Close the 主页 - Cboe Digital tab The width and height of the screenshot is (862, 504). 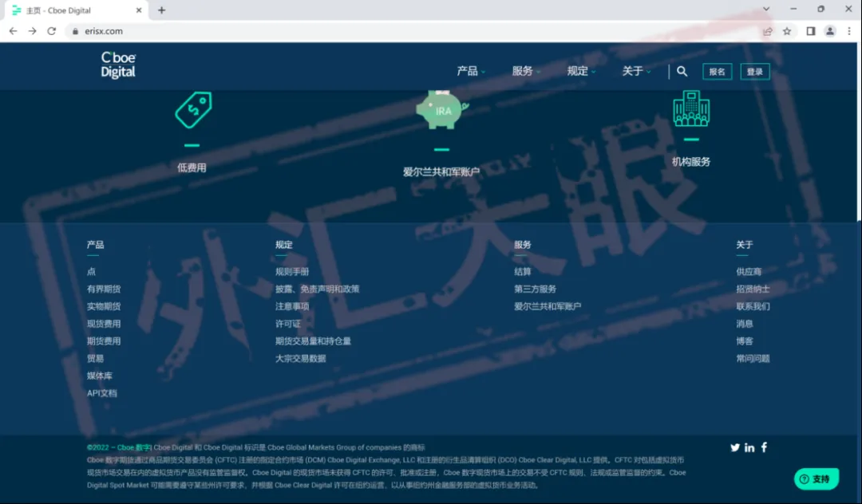pos(139,10)
